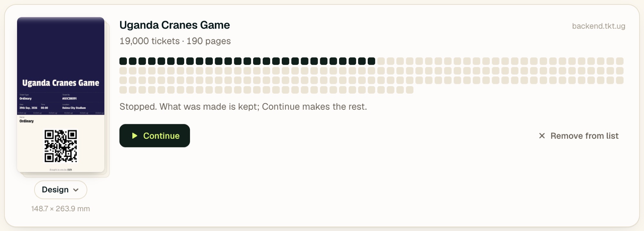Click the Holma City Stadium text on the ticket
This screenshot has width=644, height=231.
click(x=74, y=108)
